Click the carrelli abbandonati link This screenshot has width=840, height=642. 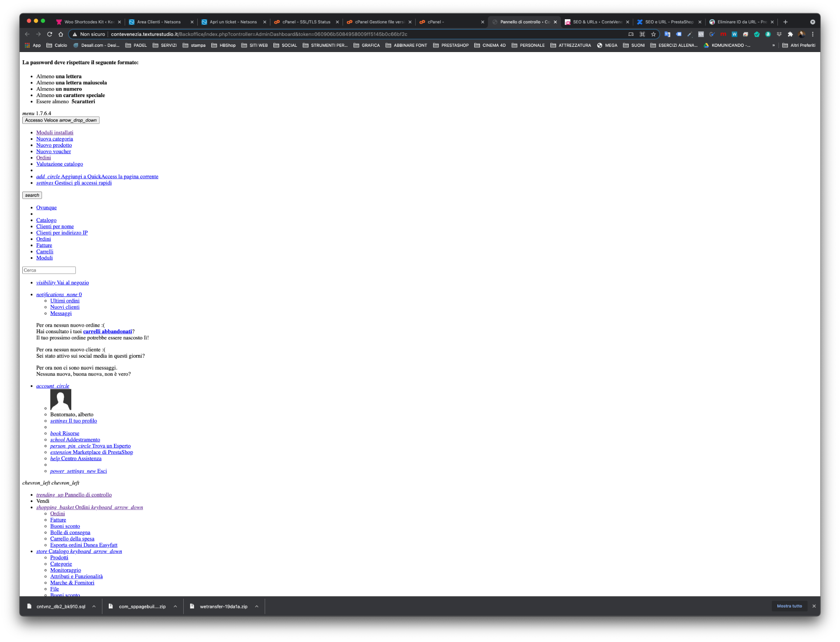pyautogui.click(x=107, y=331)
